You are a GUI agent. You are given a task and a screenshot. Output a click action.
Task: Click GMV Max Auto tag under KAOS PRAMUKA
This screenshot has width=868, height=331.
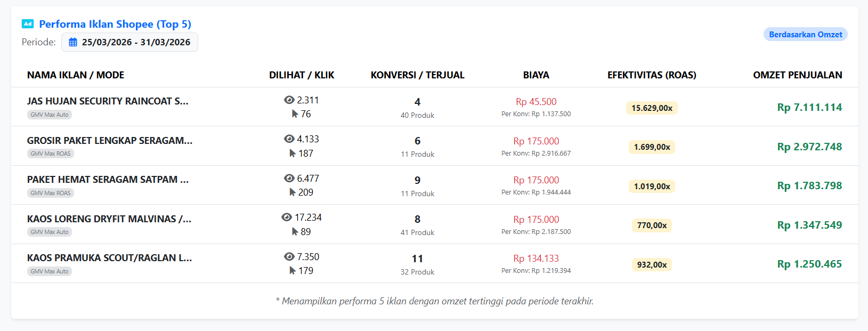(x=50, y=271)
